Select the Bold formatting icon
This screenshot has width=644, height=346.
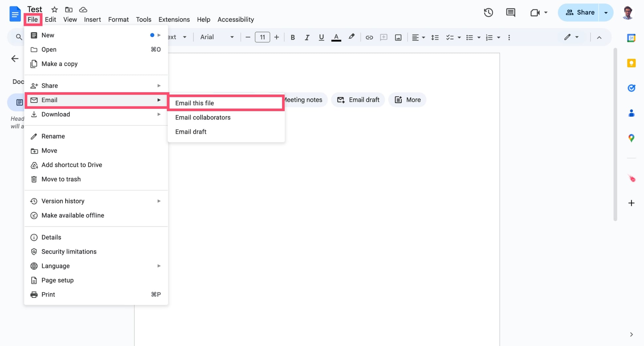292,37
